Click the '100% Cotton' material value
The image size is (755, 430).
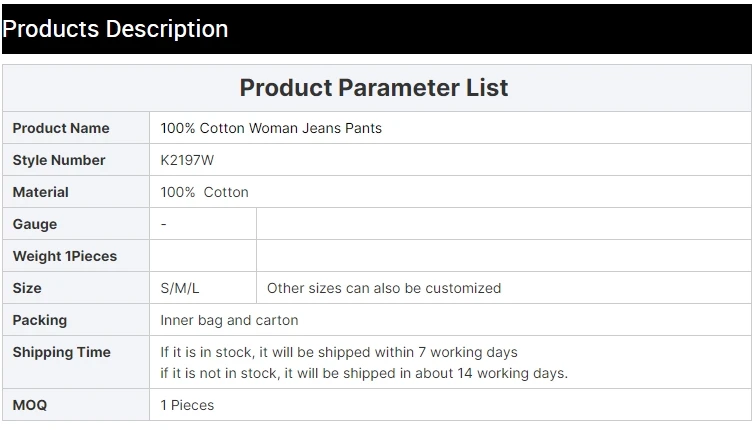tap(205, 192)
